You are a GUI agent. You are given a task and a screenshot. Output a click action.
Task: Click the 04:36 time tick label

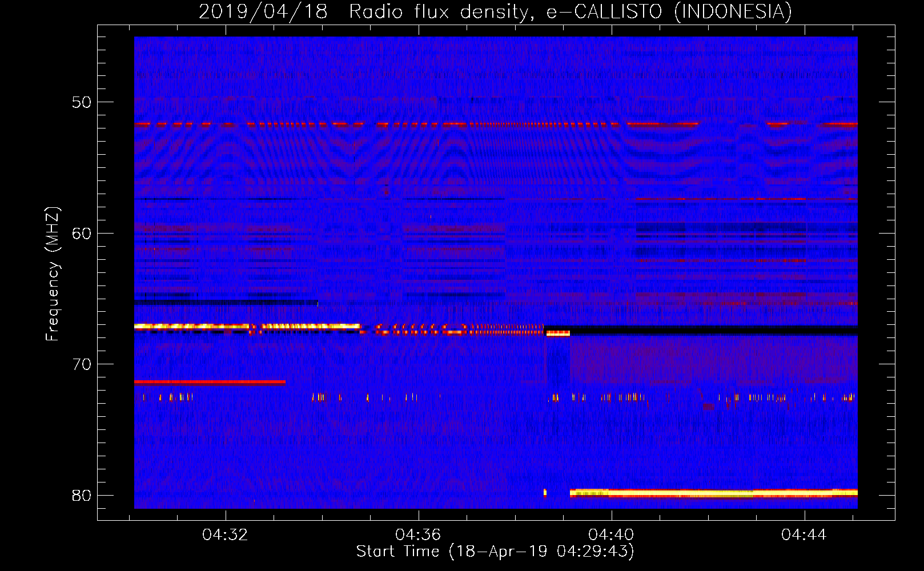click(418, 534)
